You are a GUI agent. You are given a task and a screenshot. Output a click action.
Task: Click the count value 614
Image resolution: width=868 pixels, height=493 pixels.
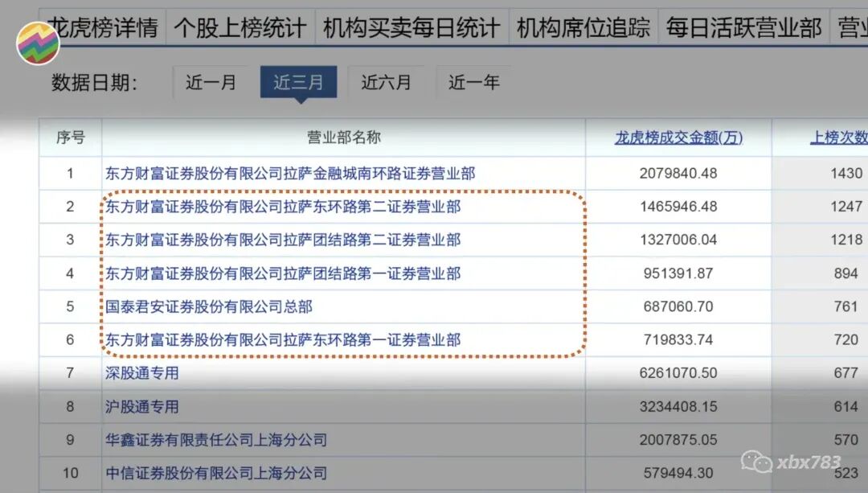coord(846,407)
